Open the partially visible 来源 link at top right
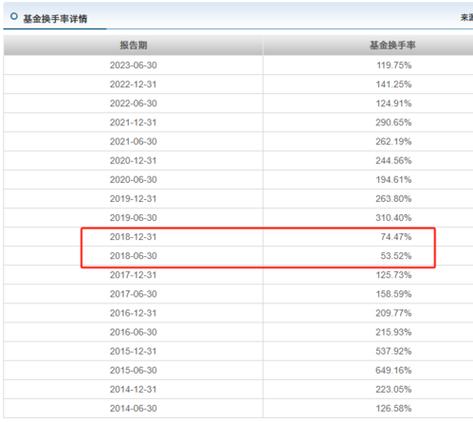 [x=467, y=17]
